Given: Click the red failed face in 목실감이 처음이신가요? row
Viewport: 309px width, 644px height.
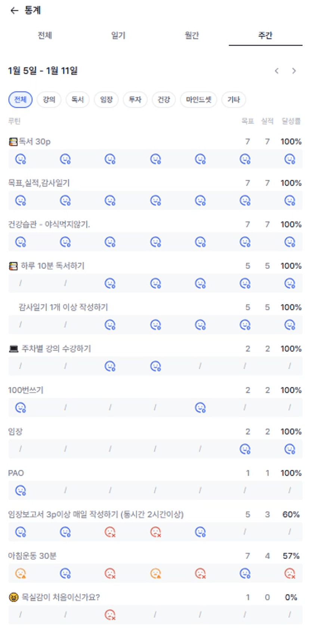Looking at the screenshot, I should point(110,615).
